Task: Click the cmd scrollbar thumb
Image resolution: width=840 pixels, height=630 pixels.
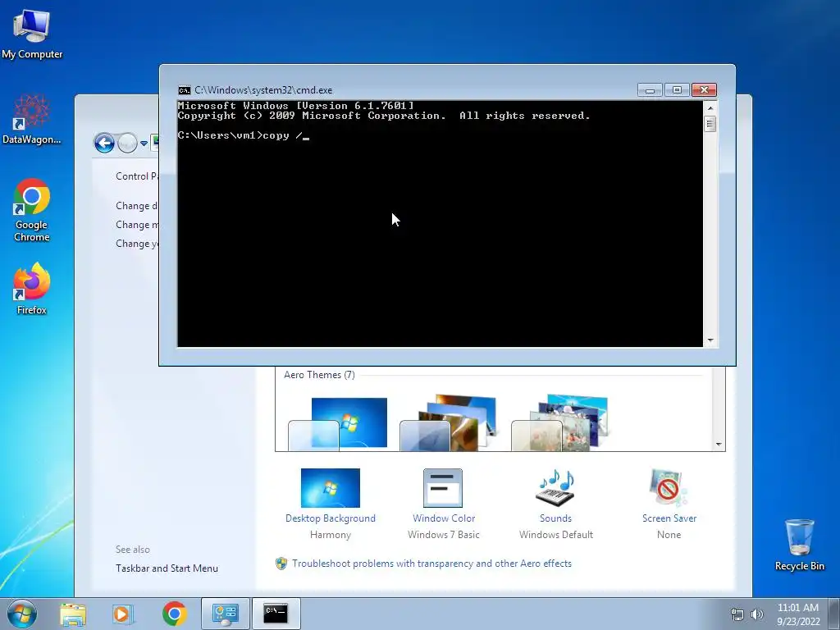Action: (x=710, y=125)
